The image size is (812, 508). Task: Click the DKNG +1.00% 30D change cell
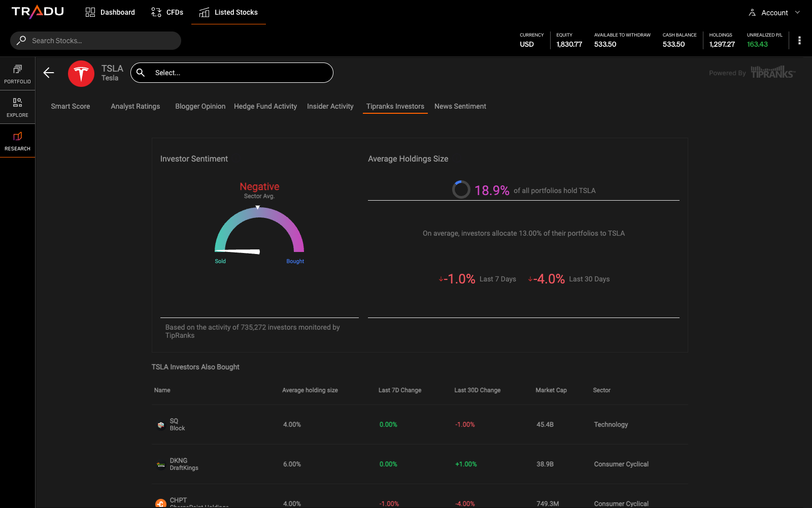pos(466,464)
